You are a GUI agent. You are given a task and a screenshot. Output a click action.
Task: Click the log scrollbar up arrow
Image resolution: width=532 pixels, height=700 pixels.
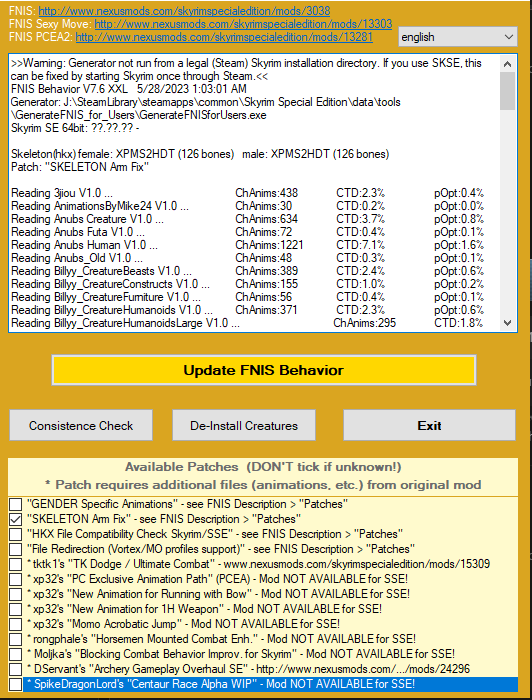pyautogui.click(x=507, y=64)
